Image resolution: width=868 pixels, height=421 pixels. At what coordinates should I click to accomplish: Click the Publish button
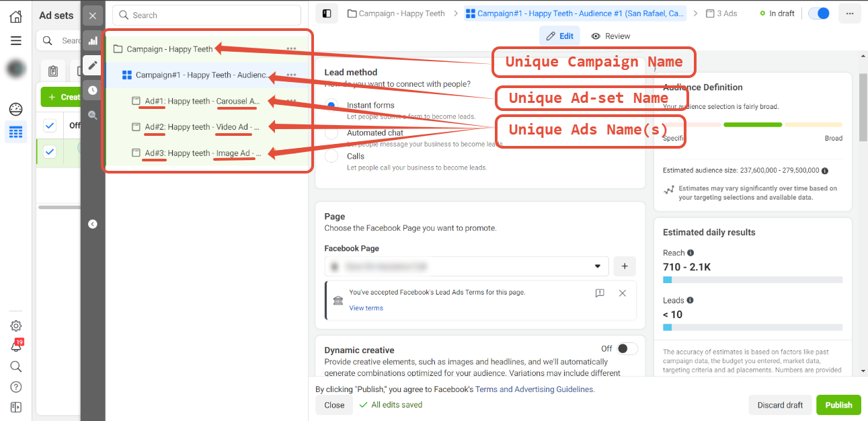click(x=838, y=405)
